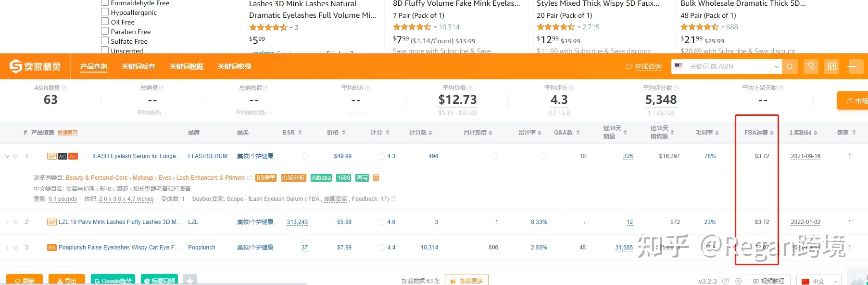Open the column settings sliders icon
Image resolution: width=868 pixels, height=285 pixels.
click(832, 66)
